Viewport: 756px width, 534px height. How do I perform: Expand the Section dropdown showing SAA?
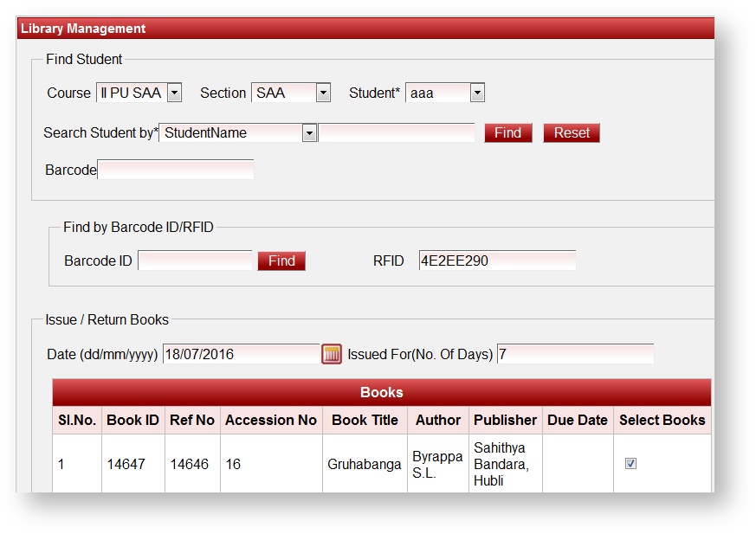point(291,93)
